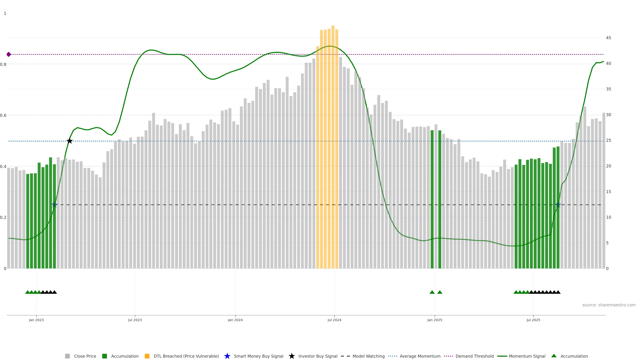The width and height of the screenshot is (644, 362).
Task: Click the Jul 2024 axis label
Action: point(334,320)
